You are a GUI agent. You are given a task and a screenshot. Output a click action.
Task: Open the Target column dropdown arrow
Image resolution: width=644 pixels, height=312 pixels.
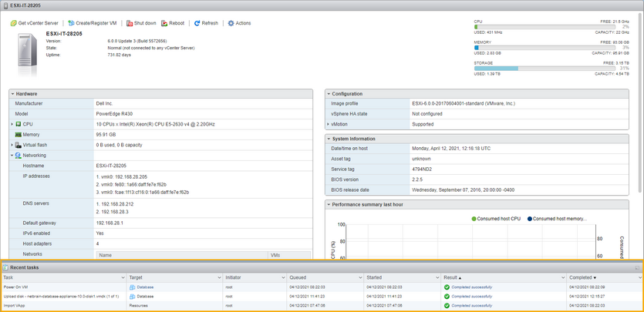(219, 278)
